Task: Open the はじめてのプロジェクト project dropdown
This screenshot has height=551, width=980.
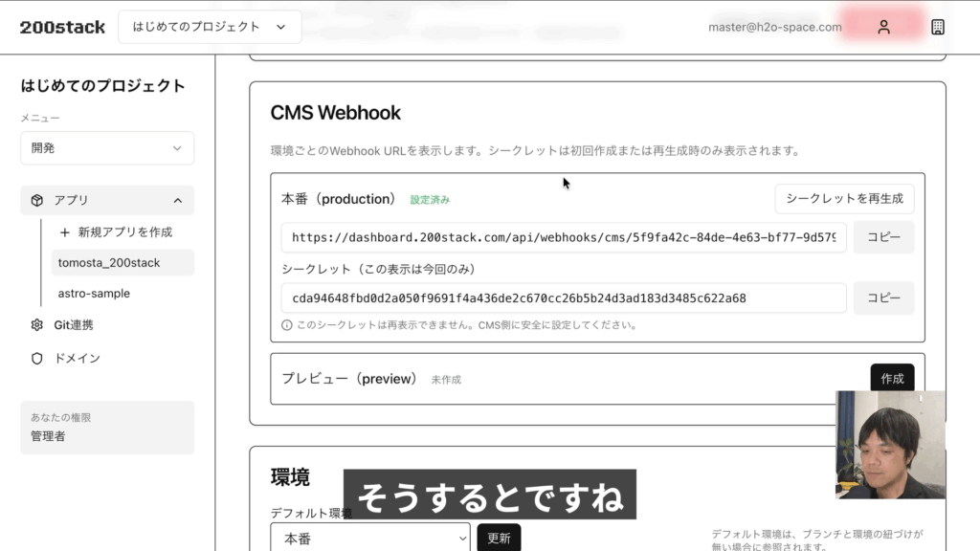Action: pyautogui.click(x=210, y=27)
